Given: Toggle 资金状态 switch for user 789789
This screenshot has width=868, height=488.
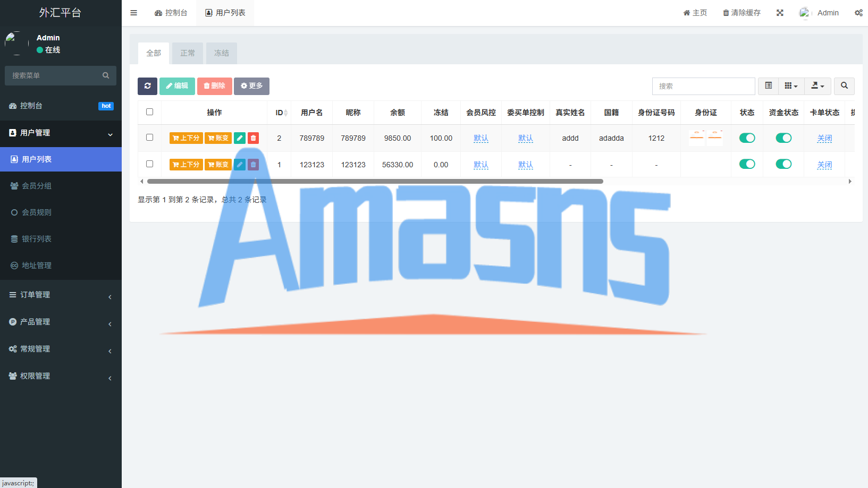Looking at the screenshot, I should coord(783,138).
